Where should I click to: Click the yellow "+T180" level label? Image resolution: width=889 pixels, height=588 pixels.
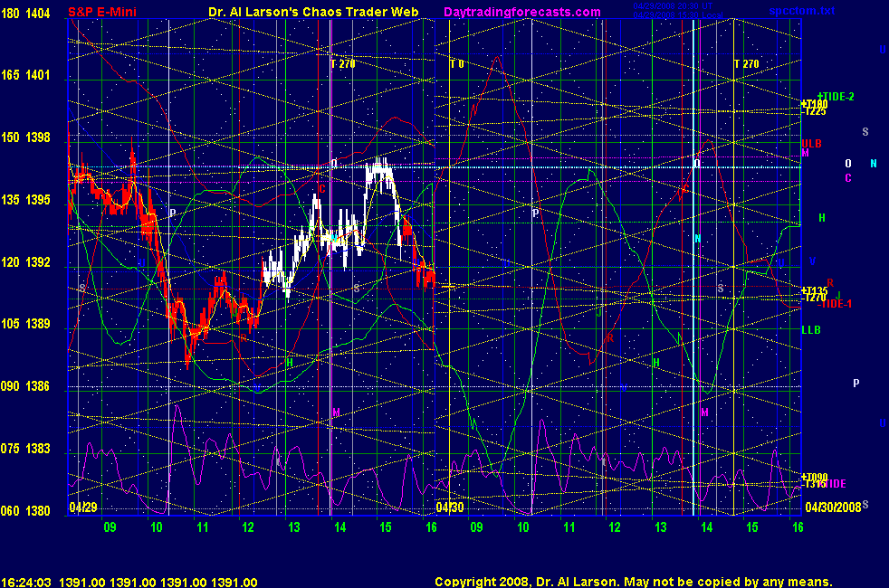pos(814,104)
